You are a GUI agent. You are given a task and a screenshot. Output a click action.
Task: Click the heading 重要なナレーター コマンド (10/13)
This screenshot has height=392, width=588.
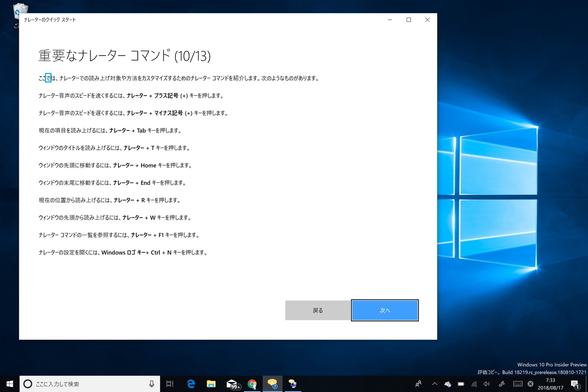[x=124, y=56]
